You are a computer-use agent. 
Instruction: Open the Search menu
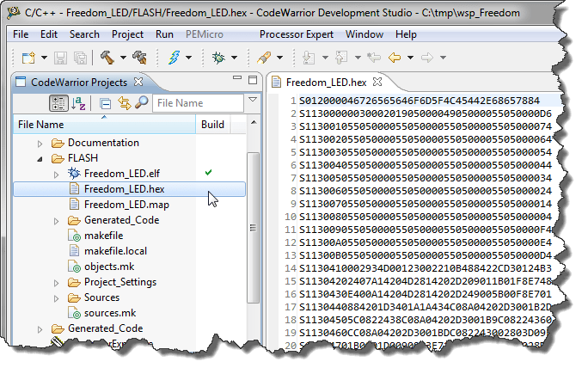point(84,34)
